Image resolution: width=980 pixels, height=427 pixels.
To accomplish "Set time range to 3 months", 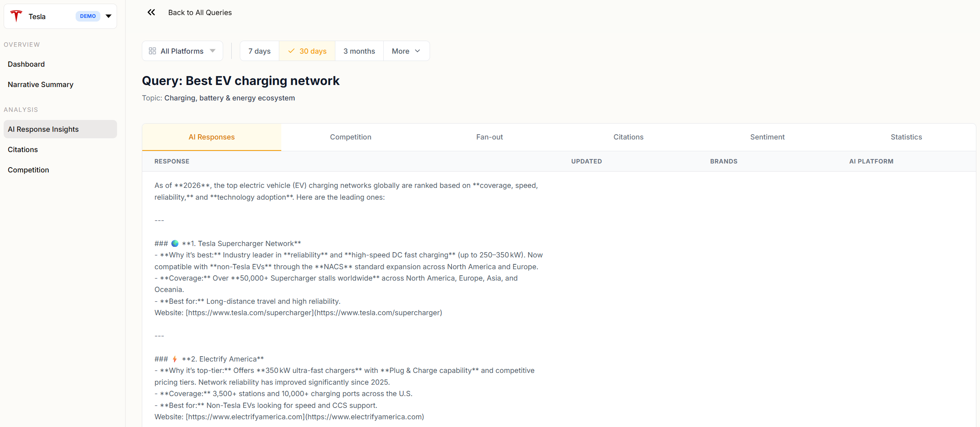I will [359, 51].
